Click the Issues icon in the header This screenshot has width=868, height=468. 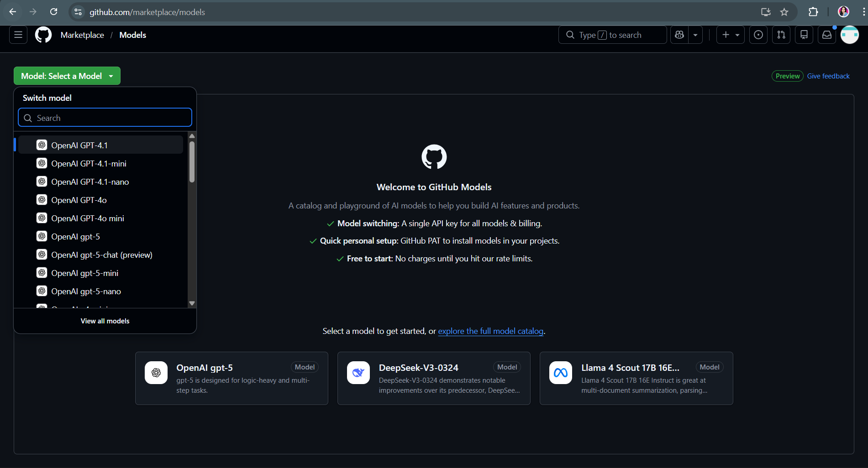click(x=758, y=35)
